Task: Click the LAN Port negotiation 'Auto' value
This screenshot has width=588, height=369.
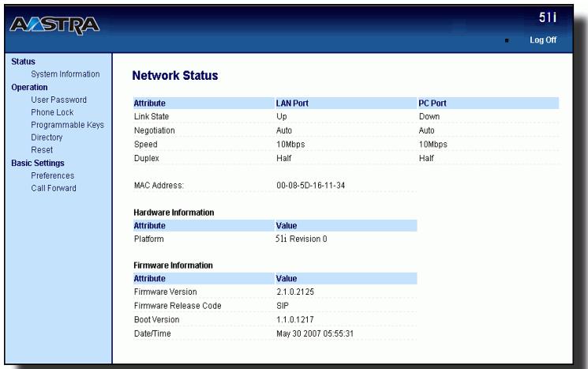Action: 284,130
